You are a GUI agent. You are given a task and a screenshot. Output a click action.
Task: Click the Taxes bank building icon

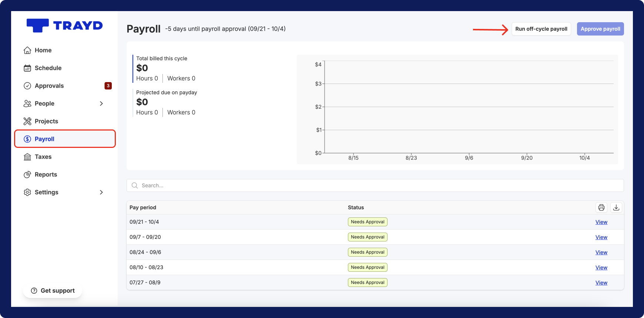pyautogui.click(x=27, y=157)
